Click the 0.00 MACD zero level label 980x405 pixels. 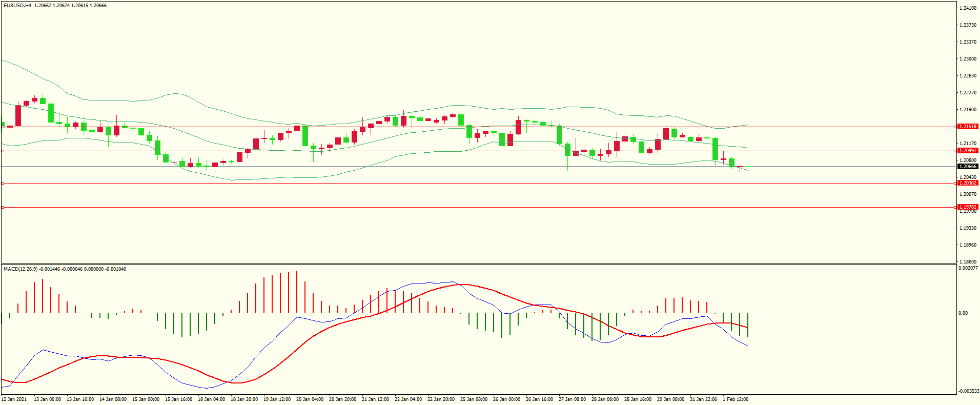tap(963, 313)
